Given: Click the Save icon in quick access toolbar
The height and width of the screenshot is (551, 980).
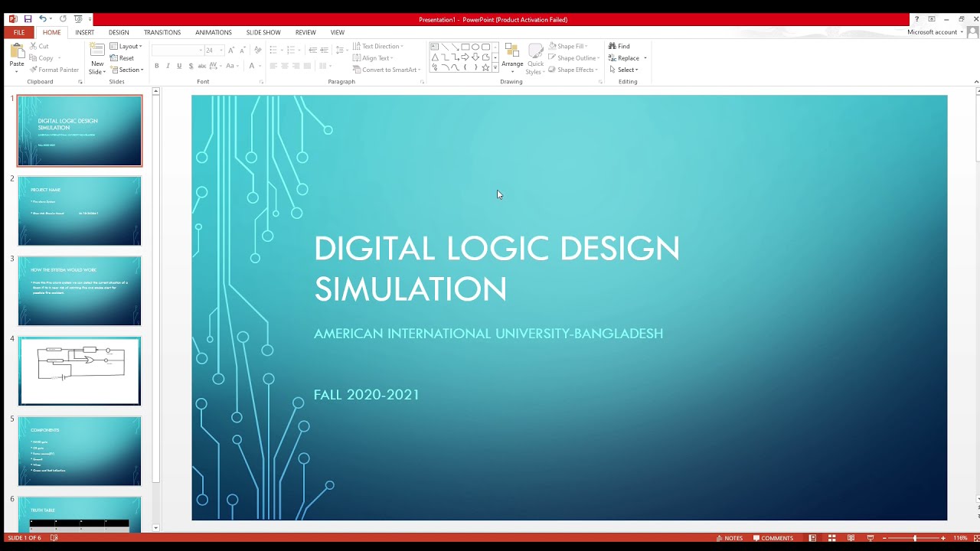Looking at the screenshot, I should point(28,19).
